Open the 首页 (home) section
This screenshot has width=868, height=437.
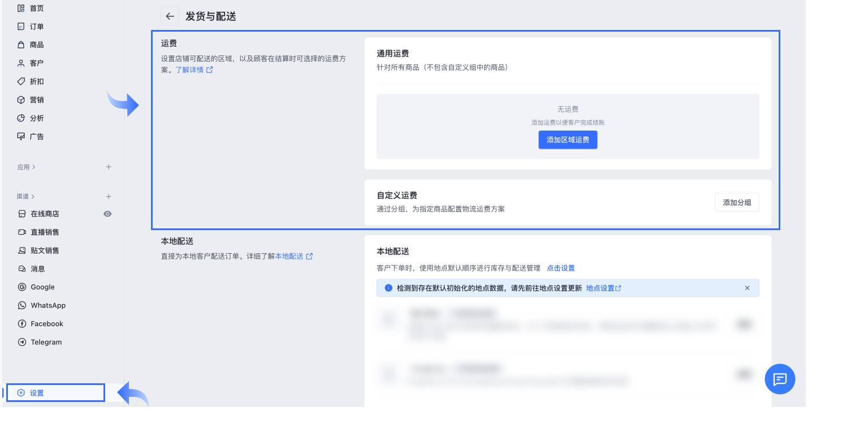pyautogui.click(x=36, y=8)
